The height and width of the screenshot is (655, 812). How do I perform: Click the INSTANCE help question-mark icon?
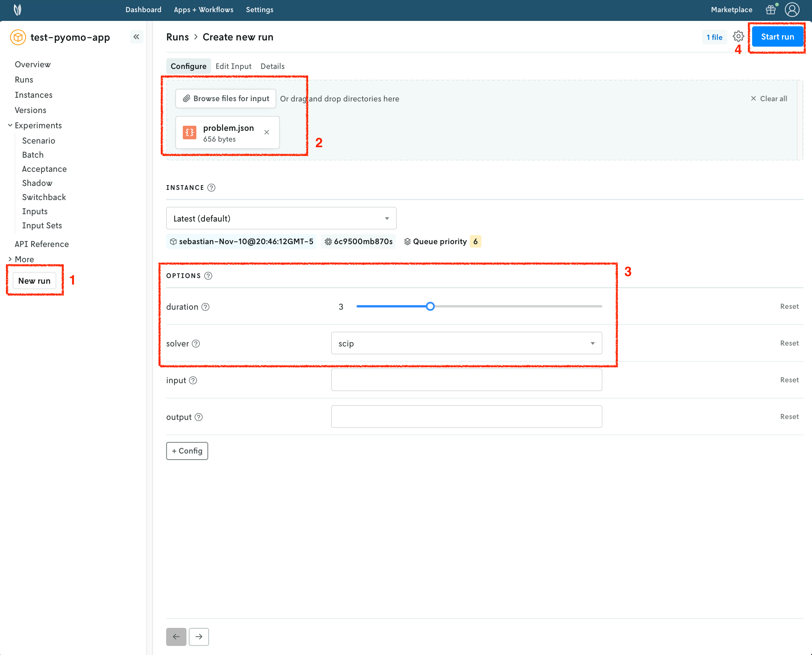pos(211,188)
